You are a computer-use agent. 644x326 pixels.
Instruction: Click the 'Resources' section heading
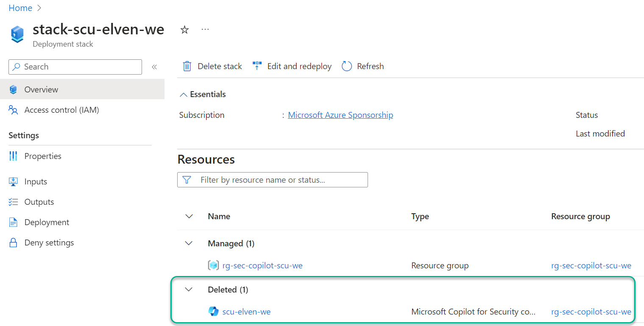pos(206,159)
